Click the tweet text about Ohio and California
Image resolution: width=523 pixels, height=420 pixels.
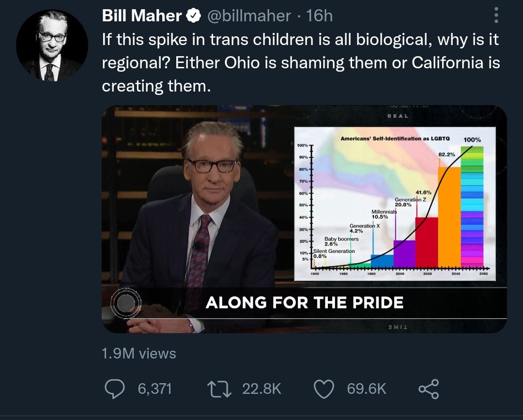[x=300, y=63]
